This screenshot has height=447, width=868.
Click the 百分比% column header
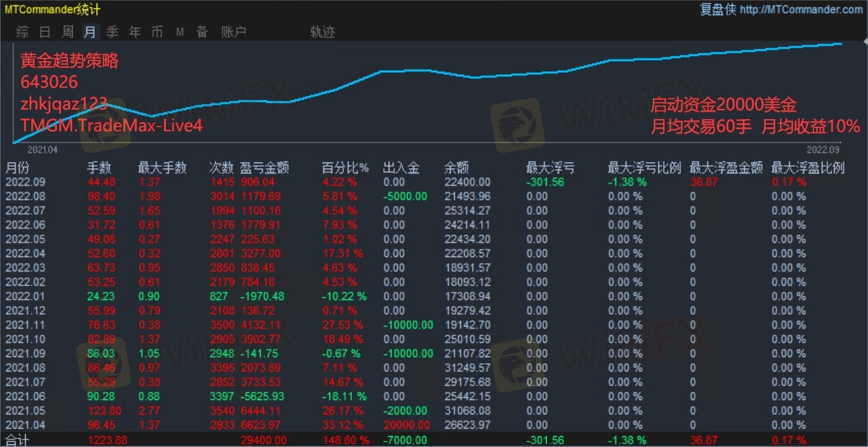(x=345, y=168)
